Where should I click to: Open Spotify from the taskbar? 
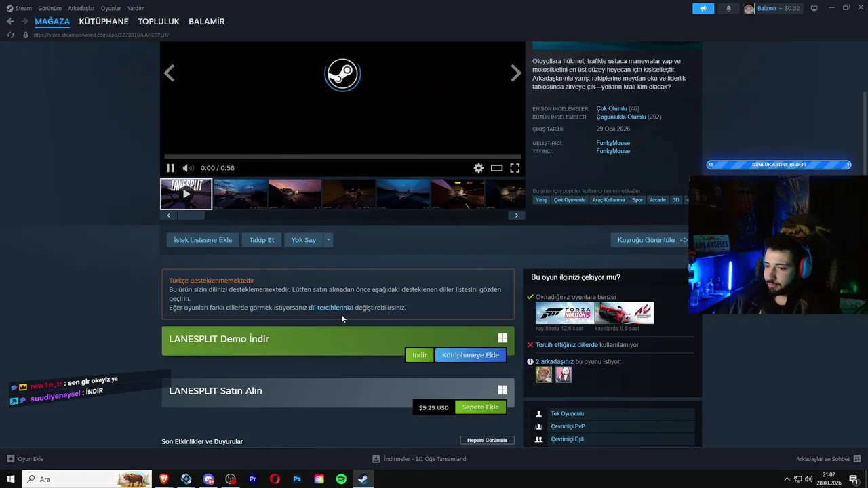coord(341,479)
